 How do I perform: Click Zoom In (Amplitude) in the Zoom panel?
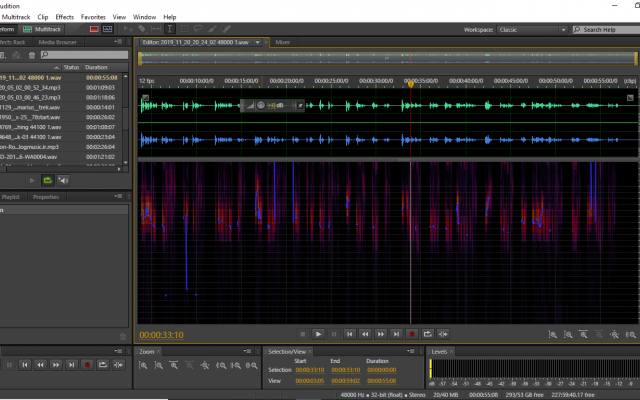[x=143, y=365]
